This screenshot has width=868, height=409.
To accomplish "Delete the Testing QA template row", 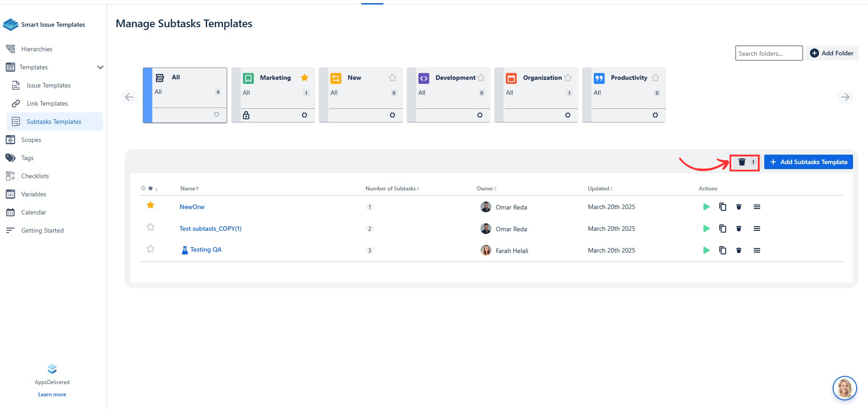I will click(739, 250).
